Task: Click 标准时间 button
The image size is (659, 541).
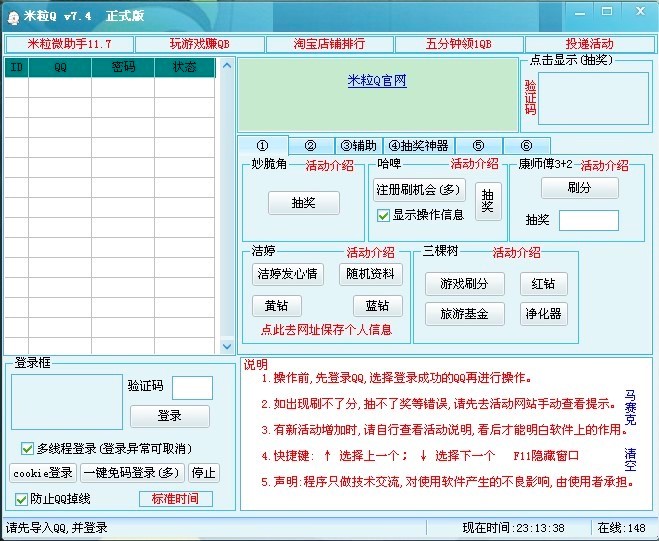Action: pyautogui.click(x=176, y=499)
